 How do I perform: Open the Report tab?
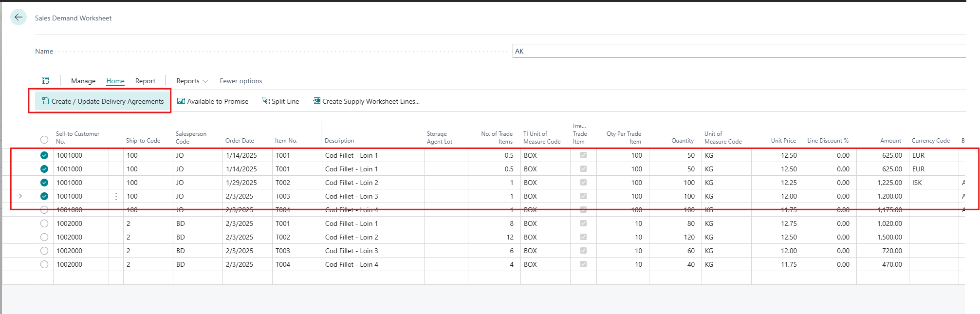coord(145,81)
